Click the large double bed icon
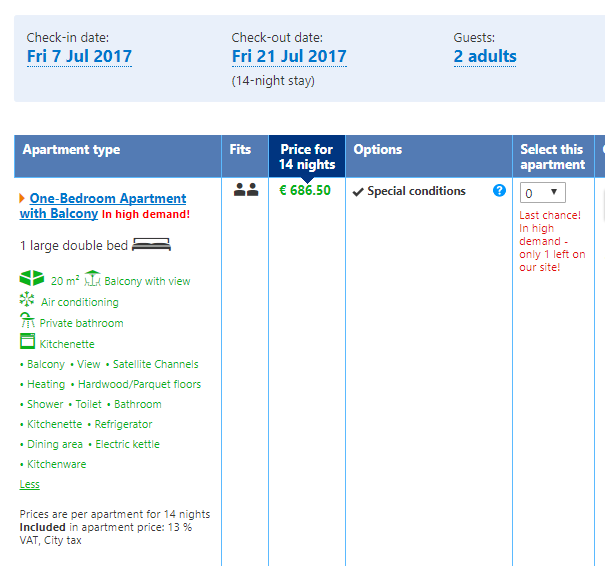The width and height of the screenshot is (605, 566). (152, 245)
